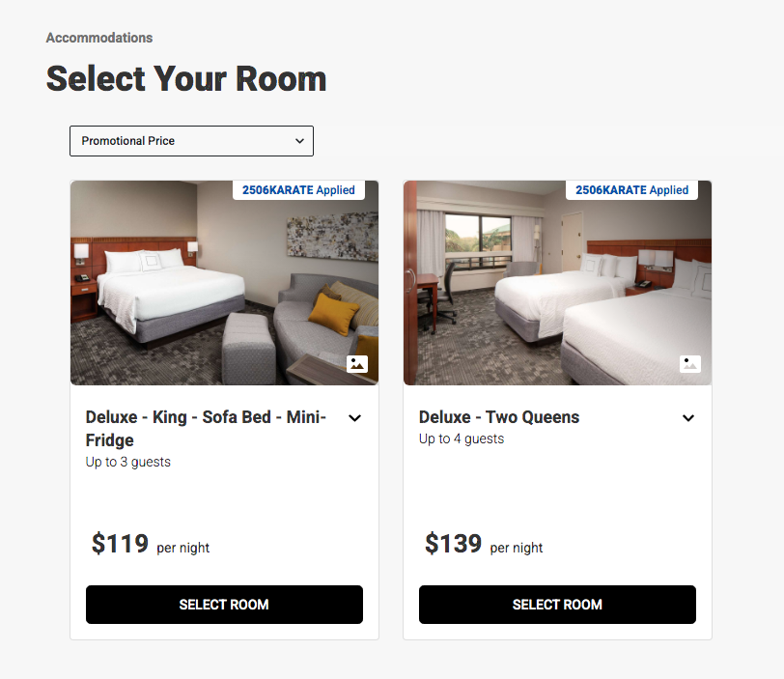This screenshot has width=784, height=679.
Task: Click 2506KARATE Applied badge on Two Queens room
Action: 631,190
